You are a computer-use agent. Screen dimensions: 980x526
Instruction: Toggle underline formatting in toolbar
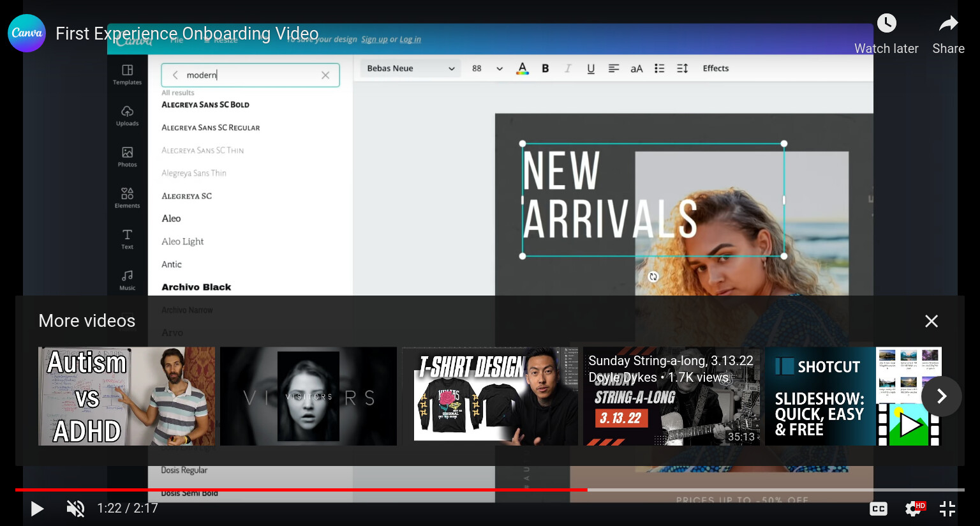[x=591, y=68]
